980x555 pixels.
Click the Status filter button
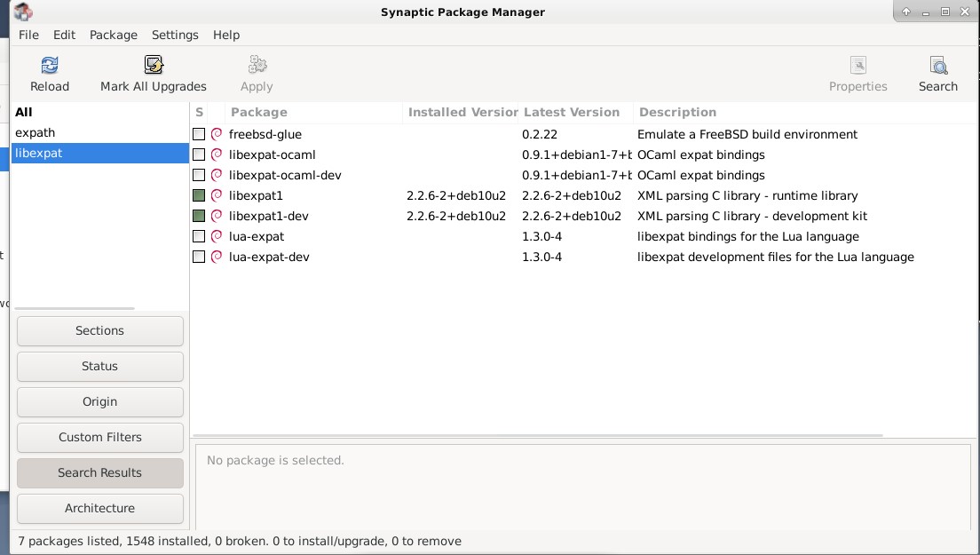pyautogui.click(x=100, y=366)
